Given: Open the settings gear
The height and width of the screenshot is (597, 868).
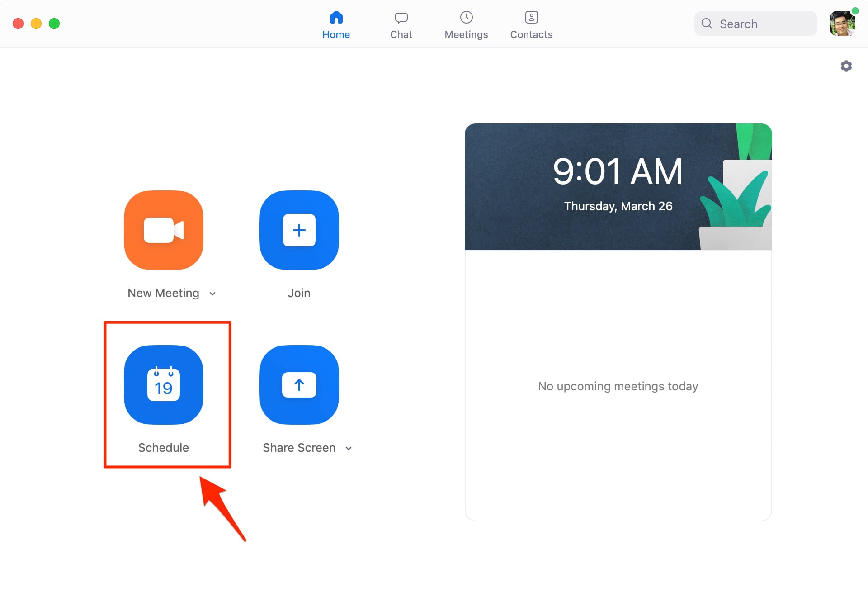Looking at the screenshot, I should click(846, 66).
